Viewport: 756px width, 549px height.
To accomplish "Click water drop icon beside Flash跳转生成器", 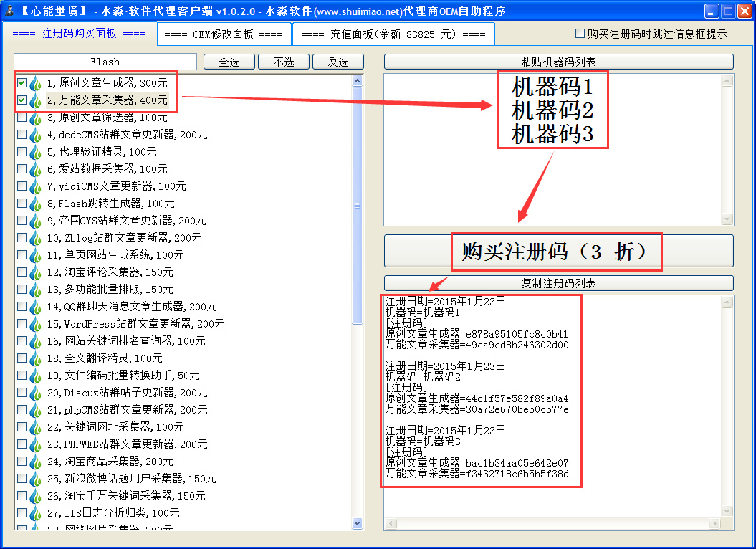I will pyautogui.click(x=35, y=204).
